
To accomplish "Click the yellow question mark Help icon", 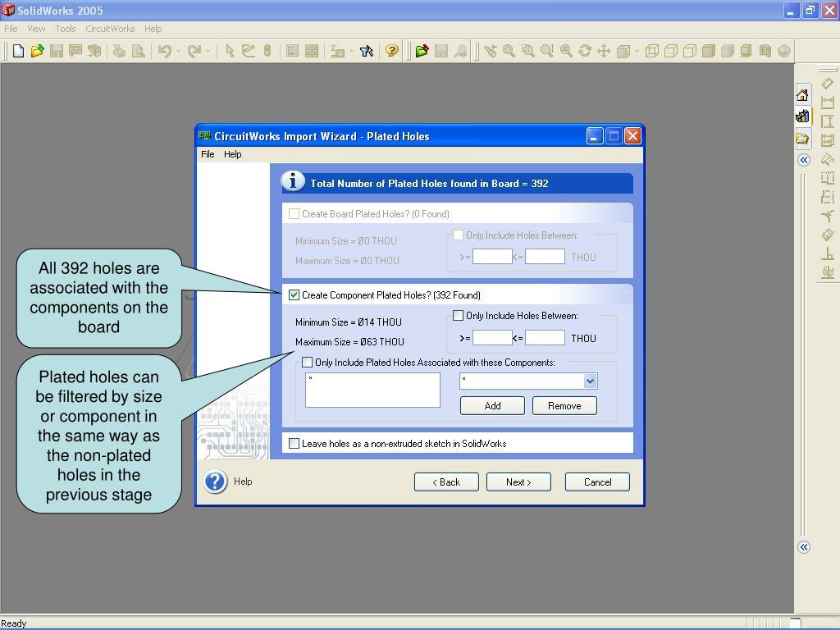I will click(392, 51).
